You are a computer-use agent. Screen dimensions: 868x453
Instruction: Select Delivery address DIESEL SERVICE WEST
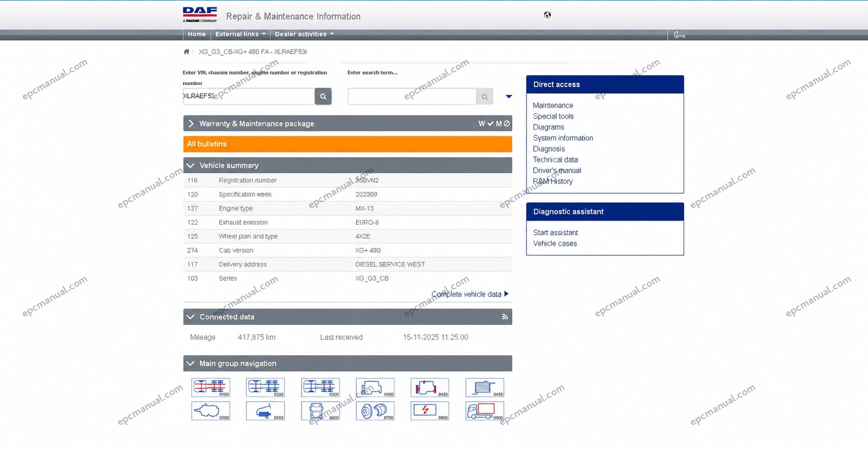pyautogui.click(x=390, y=264)
